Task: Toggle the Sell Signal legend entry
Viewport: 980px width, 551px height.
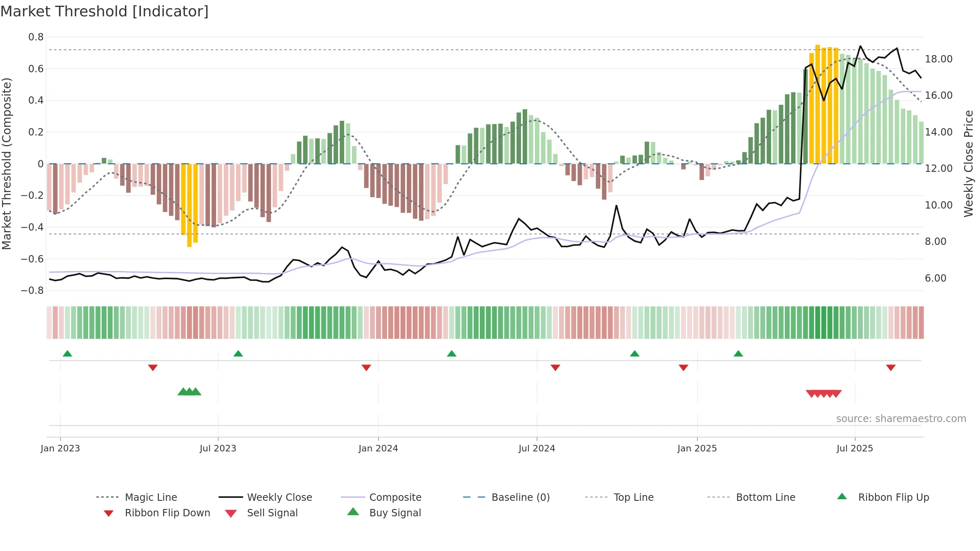Action: 261,513
